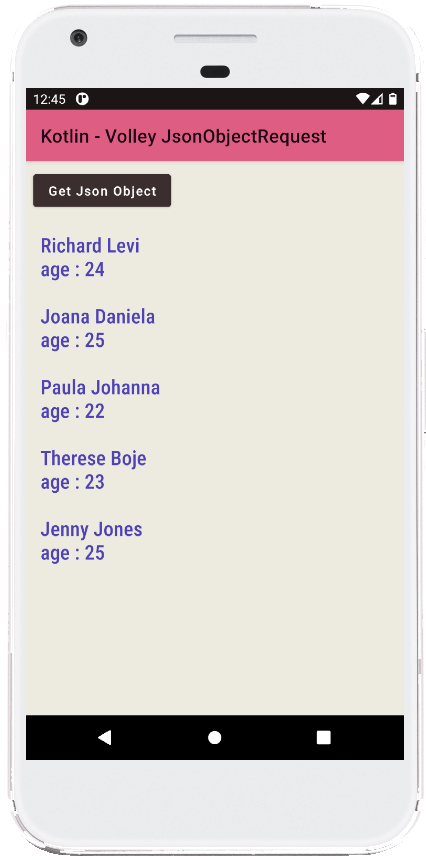The image size is (426, 860).
Task: Select the name Paula Johanna
Action: 100,387
